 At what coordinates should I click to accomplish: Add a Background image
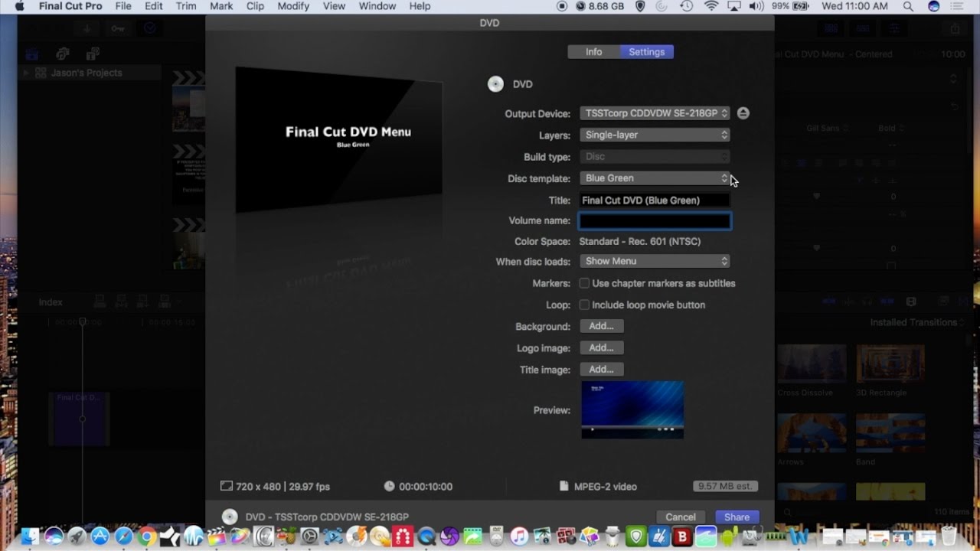click(x=602, y=326)
